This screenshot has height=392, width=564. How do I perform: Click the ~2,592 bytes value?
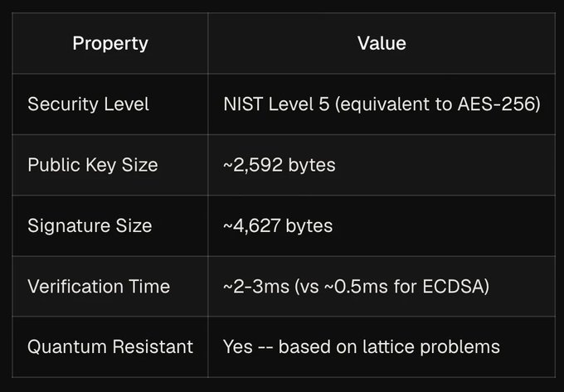[280, 165]
